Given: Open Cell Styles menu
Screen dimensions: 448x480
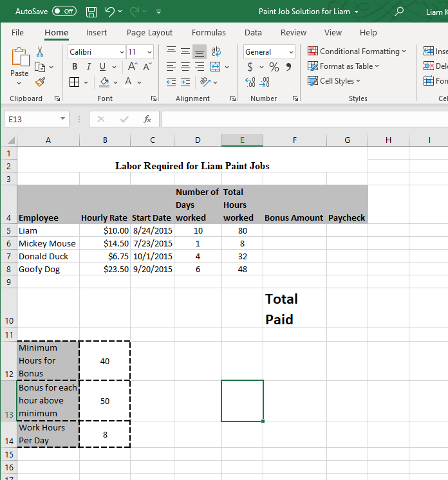Looking at the screenshot, I should click(334, 81).
